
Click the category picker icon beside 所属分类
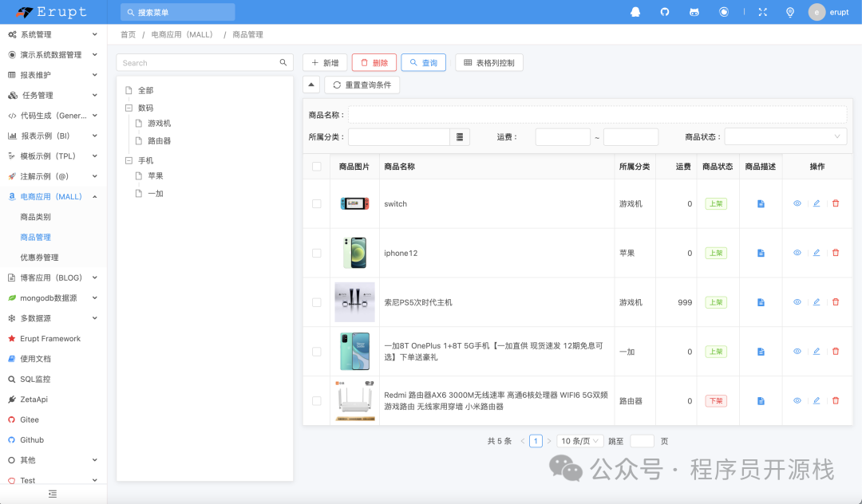(460, 137)
